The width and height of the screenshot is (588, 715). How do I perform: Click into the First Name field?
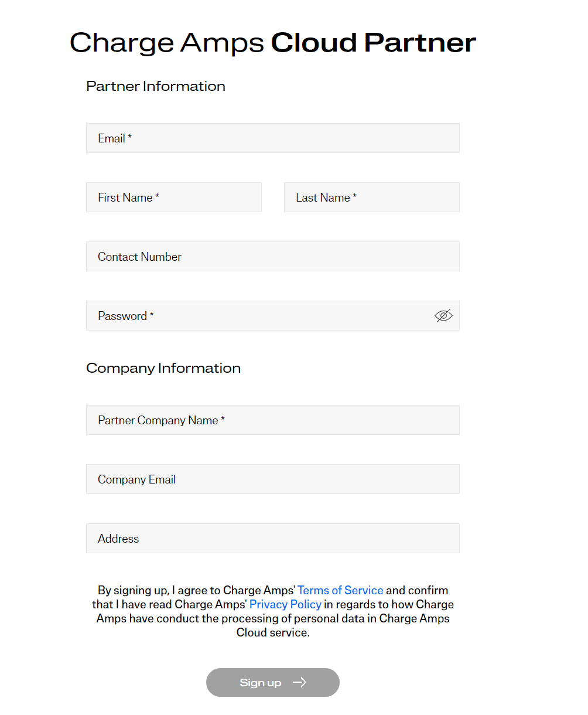(x=173, y=198)
